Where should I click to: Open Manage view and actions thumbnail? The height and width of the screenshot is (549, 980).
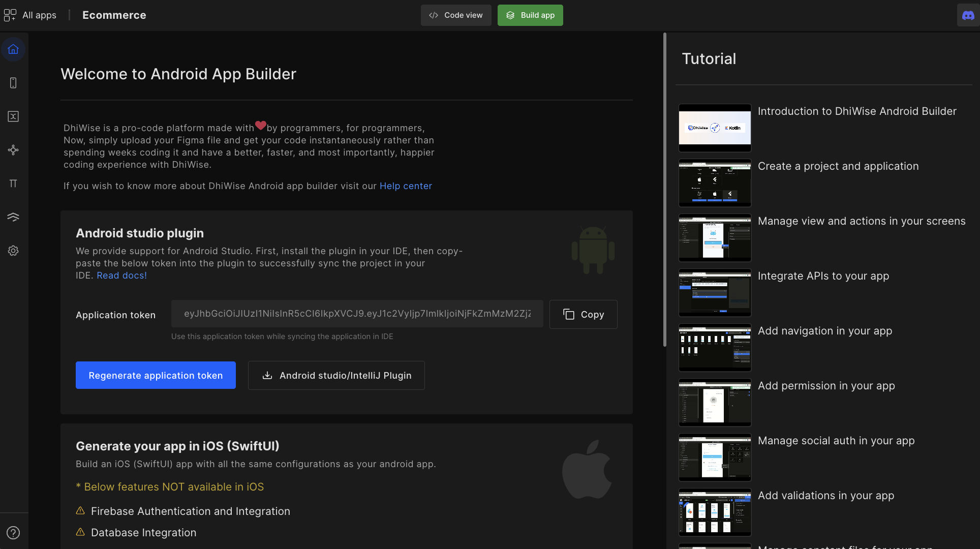[x=715, y=237]
